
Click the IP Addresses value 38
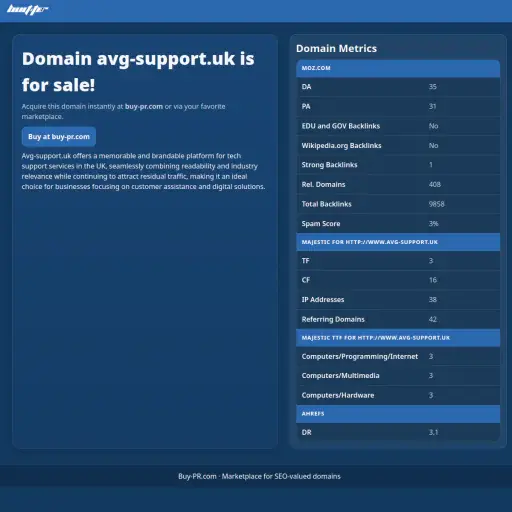pyautogui.click(x=433, y=300)
